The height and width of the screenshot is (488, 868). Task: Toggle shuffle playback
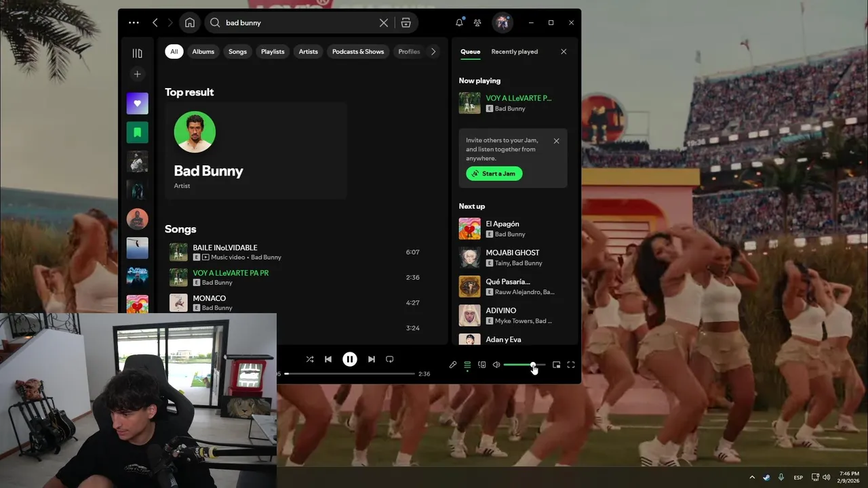[309, 359]
